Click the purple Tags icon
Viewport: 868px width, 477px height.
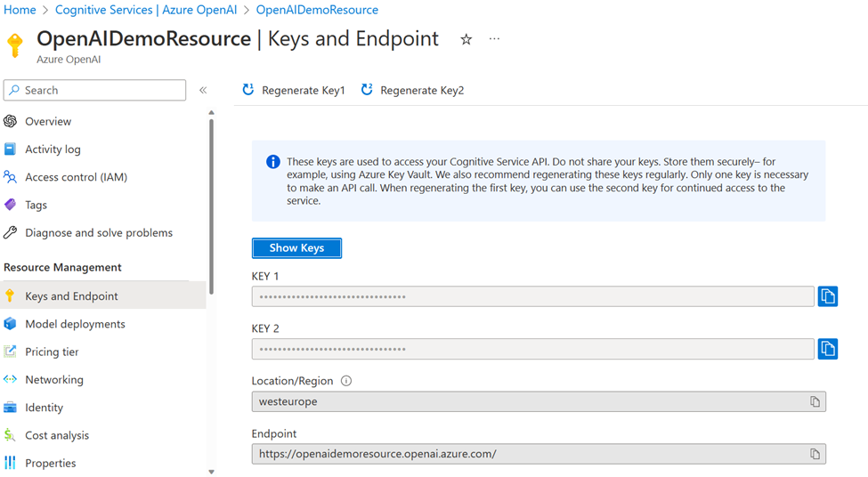point(10,204)
